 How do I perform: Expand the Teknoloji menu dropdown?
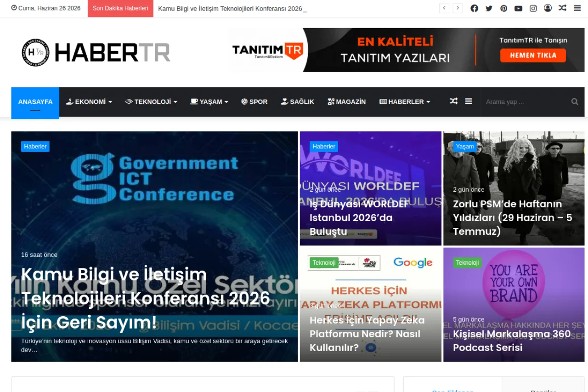coord(151,102)
